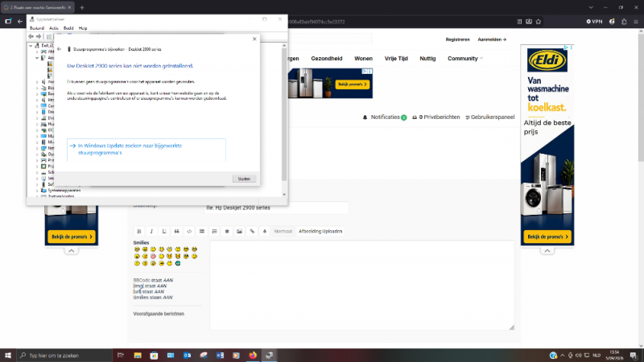Click Bekijk promo's in right Eldi ad
The width and height of the screenshot is (644, 362).
point(547,237)
